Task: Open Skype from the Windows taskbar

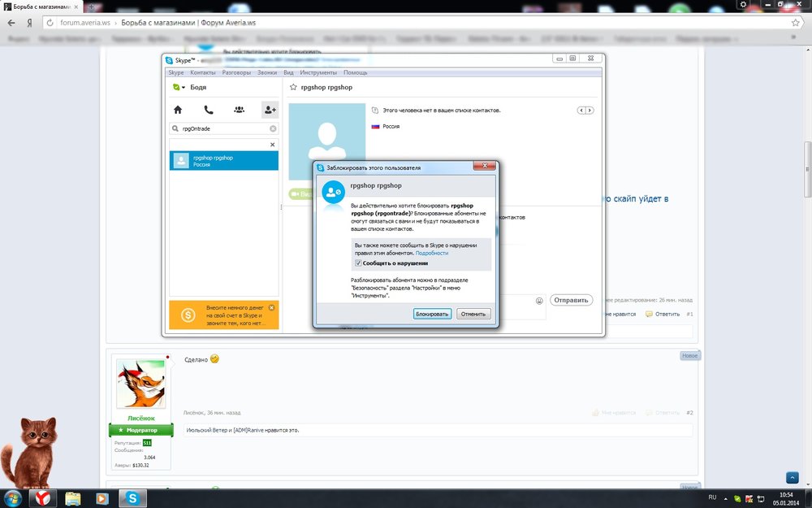Action: pyautogui.click(x=132, y=497)
